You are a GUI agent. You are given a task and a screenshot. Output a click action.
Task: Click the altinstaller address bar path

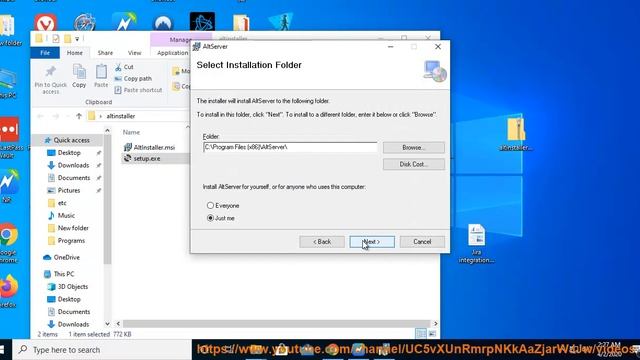pos(121,116)
